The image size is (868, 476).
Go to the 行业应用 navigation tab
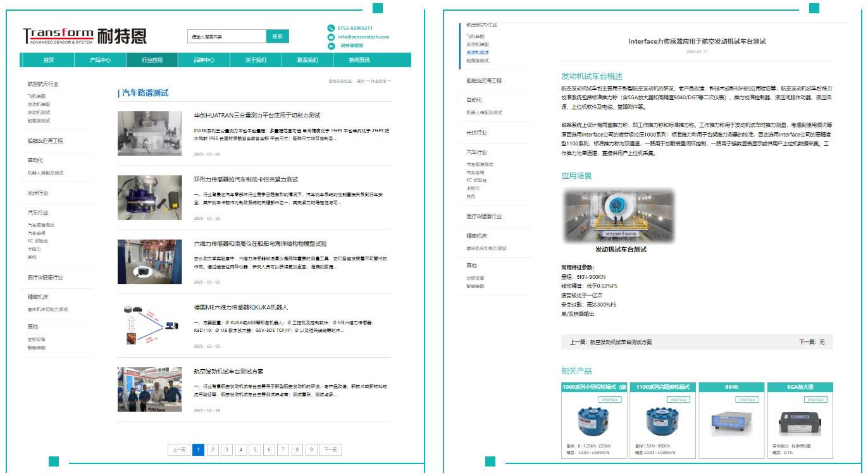point(152,60)
